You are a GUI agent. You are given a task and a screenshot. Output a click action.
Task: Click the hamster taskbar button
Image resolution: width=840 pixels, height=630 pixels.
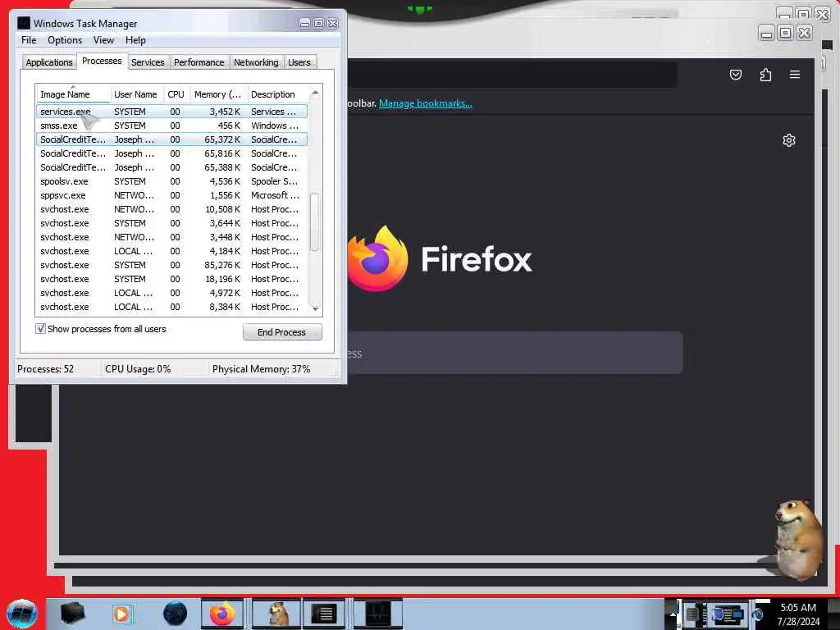point(276,614)
